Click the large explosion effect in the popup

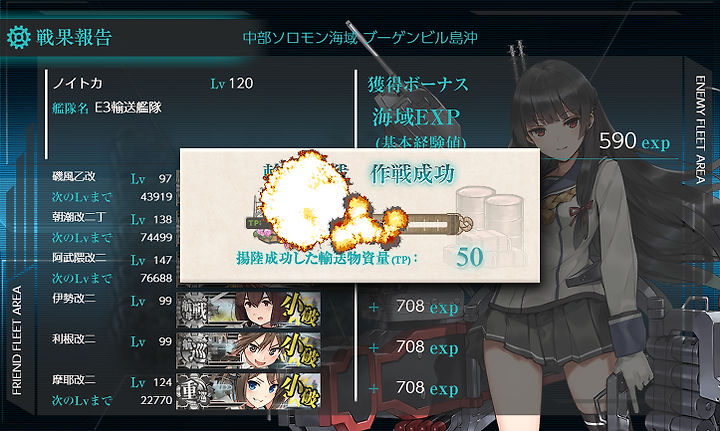click(x=298, y=201)
